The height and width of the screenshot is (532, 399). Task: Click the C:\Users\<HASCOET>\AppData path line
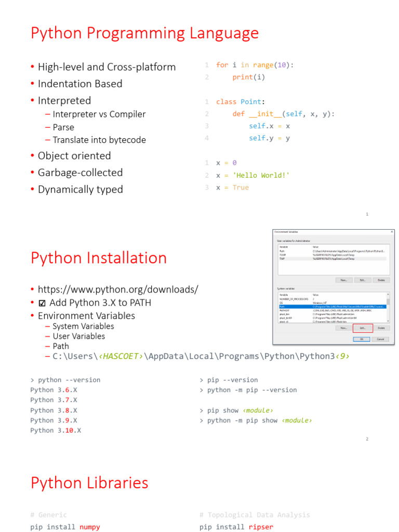pyautogui.click(x=201, y=356)
